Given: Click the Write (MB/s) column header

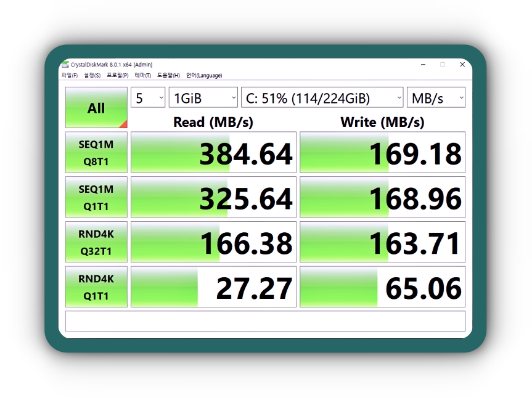Looking at the screenshot, I should [382, 122].
